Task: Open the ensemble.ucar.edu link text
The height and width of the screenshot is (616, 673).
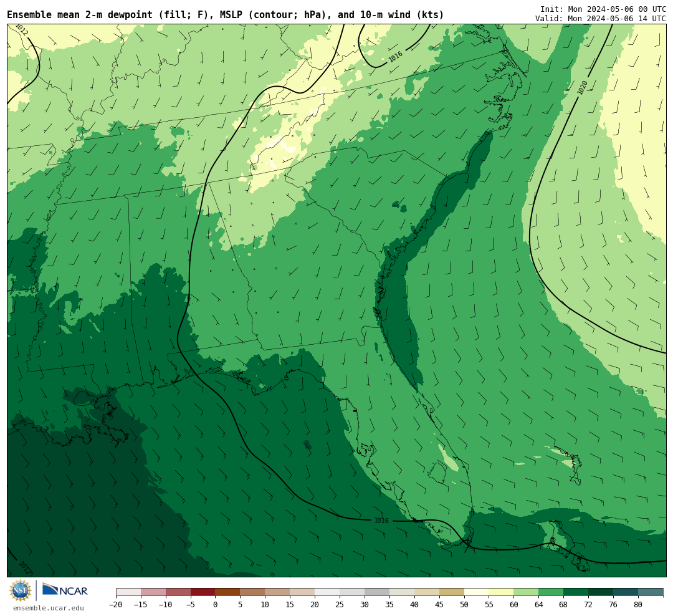Action: (x=48, y=609)
